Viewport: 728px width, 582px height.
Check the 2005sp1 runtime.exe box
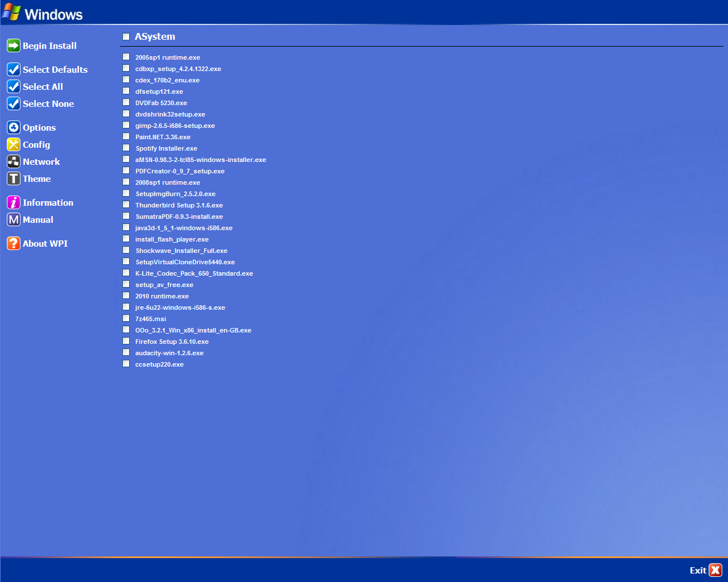point(126,57)
